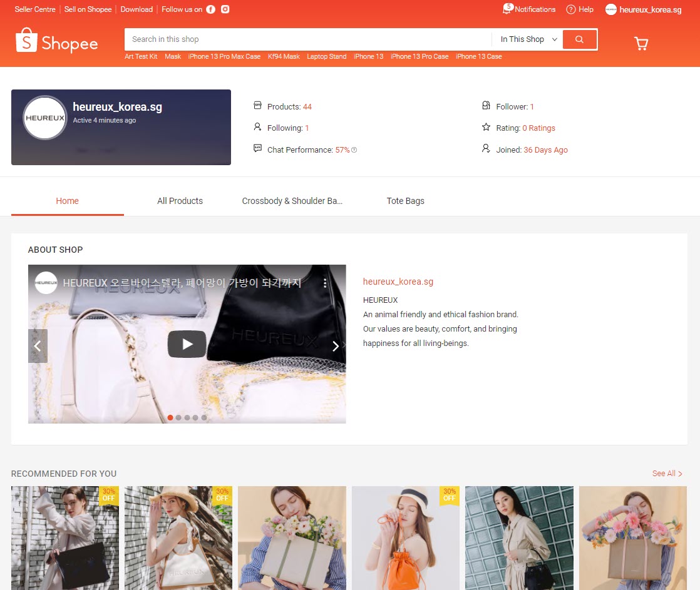Play the HEUREUX shop video
This screenshot has width=700, height=590.
pos(187,344)
